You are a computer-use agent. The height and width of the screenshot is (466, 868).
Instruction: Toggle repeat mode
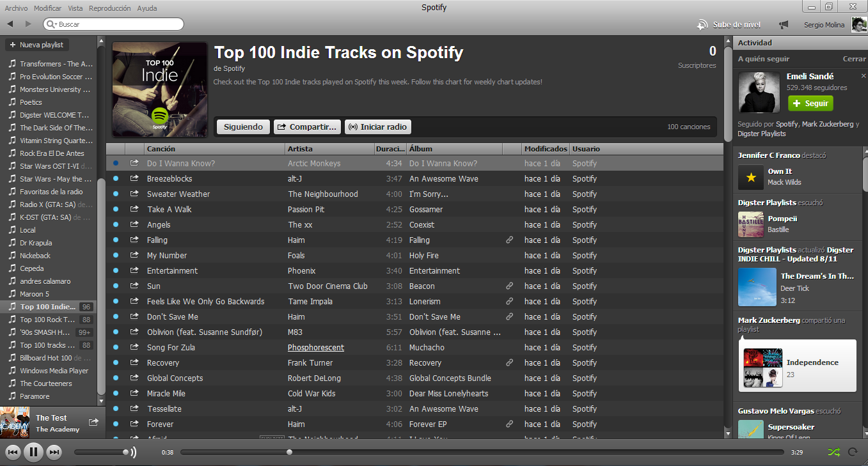[852, 452]
